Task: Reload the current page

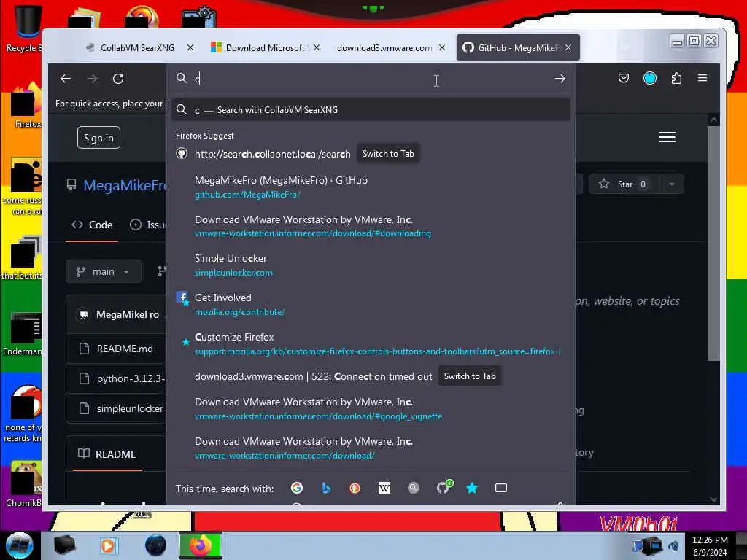Action: (x=118, y=79)
